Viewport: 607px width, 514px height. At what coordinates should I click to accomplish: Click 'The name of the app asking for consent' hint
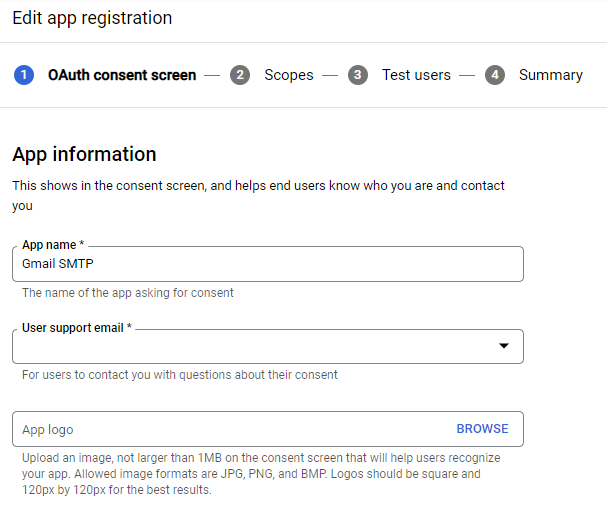click(128, 293)
